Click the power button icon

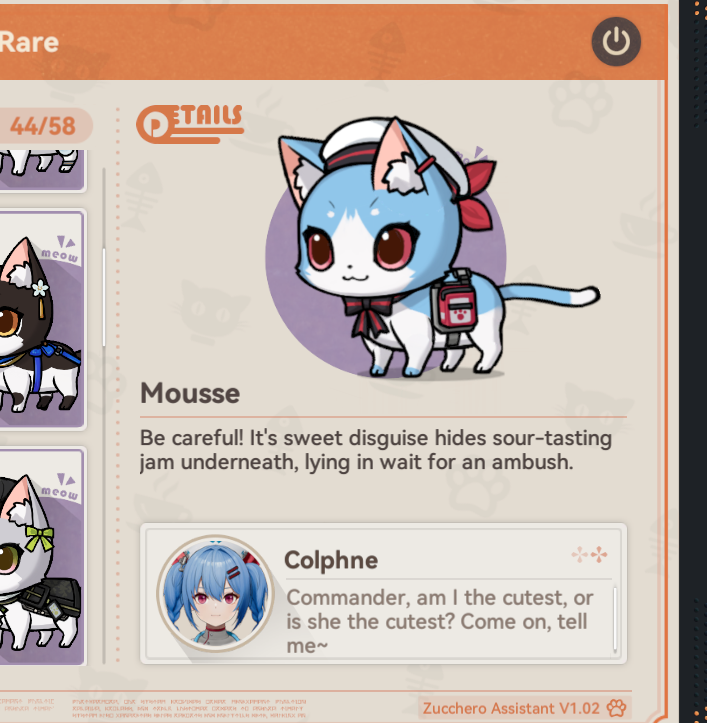[x=616, y=41]
